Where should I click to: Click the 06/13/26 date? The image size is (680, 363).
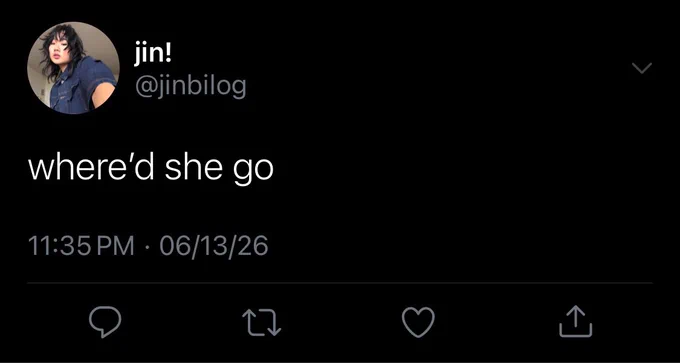click(214, 245)
